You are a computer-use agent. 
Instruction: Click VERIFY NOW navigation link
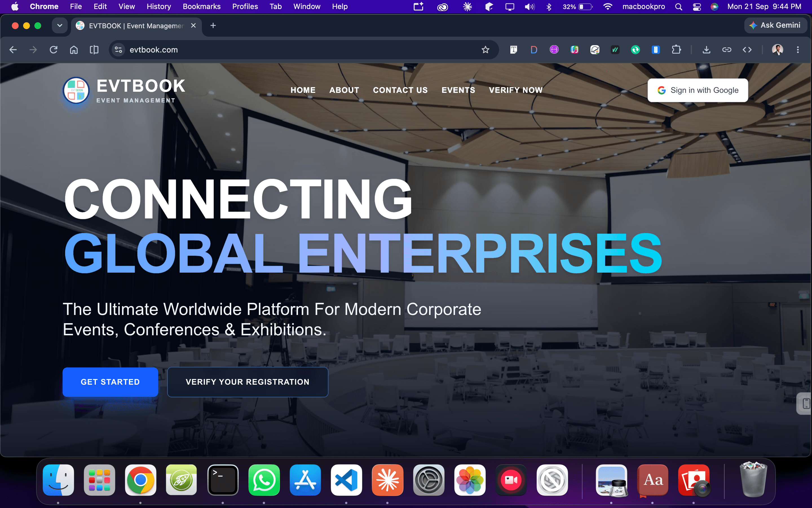[x=516, y=90]
